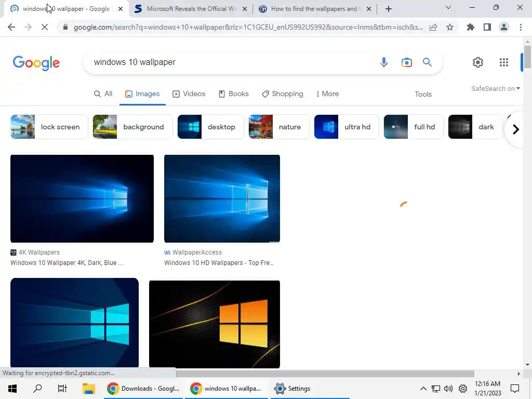Filter by background chip

[x=132, y=127]
